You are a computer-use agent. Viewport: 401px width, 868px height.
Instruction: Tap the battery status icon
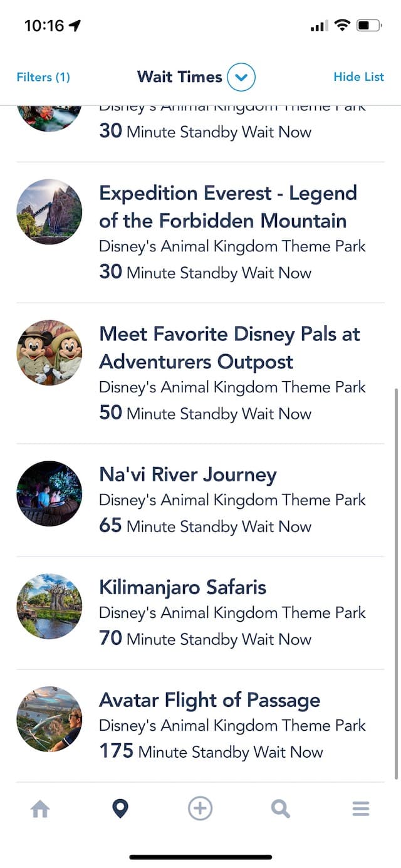click(x=369, y=26)
